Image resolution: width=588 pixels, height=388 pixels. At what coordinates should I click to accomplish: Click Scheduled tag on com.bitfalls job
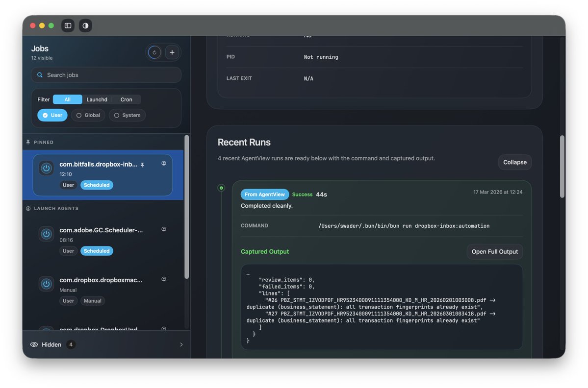click(x=97, y=185)
